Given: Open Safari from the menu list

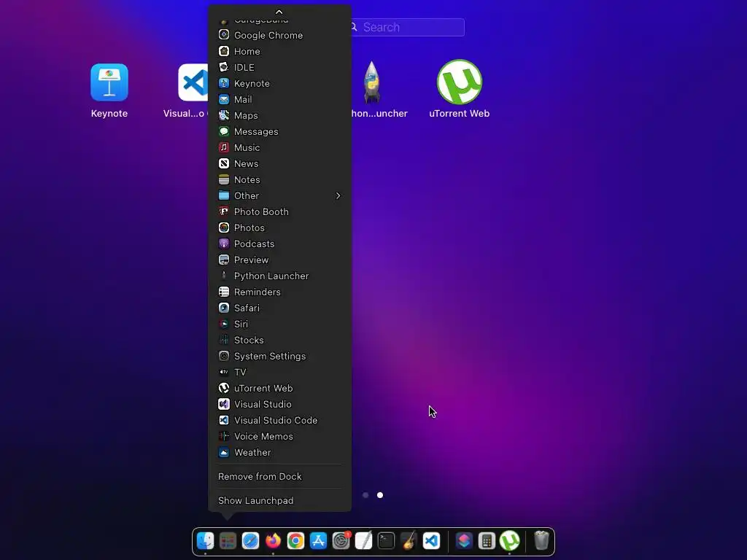Looking at the screenshot, I should coord(279,308).
